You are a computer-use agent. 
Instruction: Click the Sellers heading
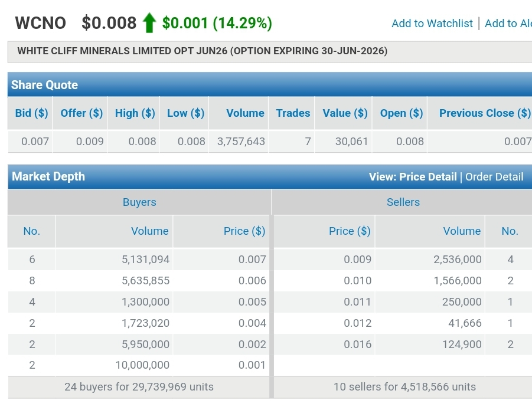[x=403, y=202]
